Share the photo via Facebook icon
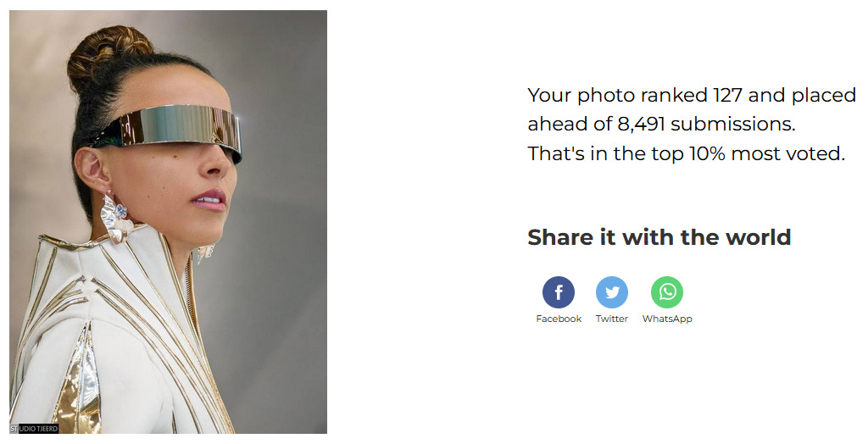Image resolution: width=868 pixels, height=444 pixels. tap(558, 291)
